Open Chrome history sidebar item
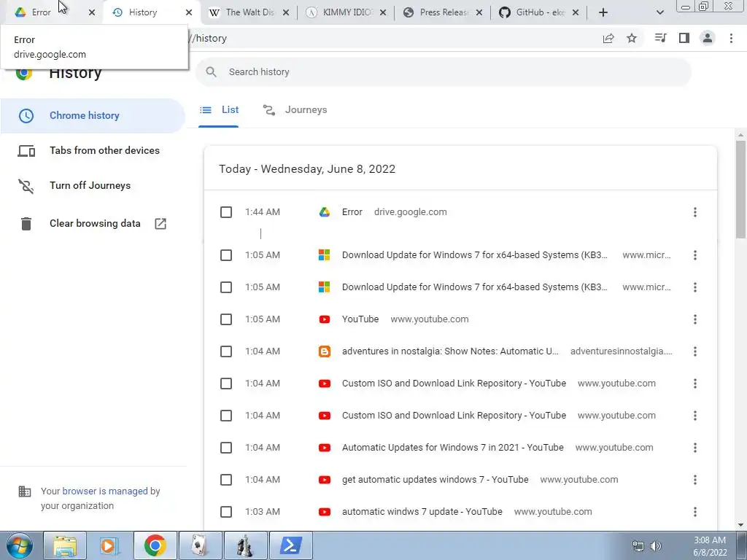Viewport: 747px width, 560px height. [x=93, y=116]
